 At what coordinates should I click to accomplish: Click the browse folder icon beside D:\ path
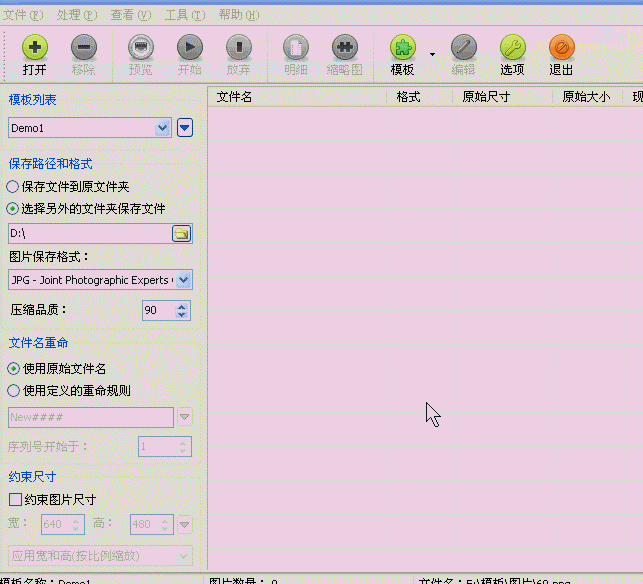(181, 233)
